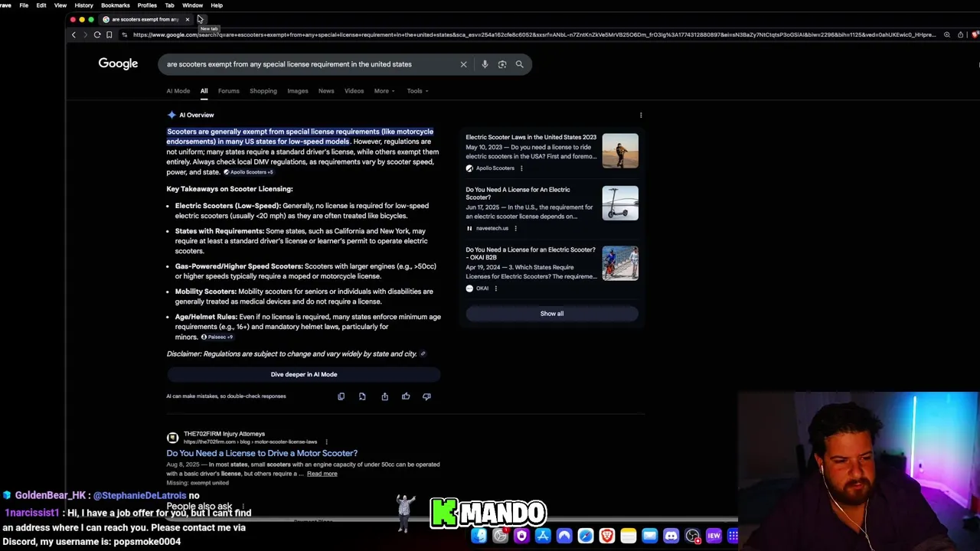The image size is (980, 551).
Task: Share the AI Overview
Action: coord(384,396)
